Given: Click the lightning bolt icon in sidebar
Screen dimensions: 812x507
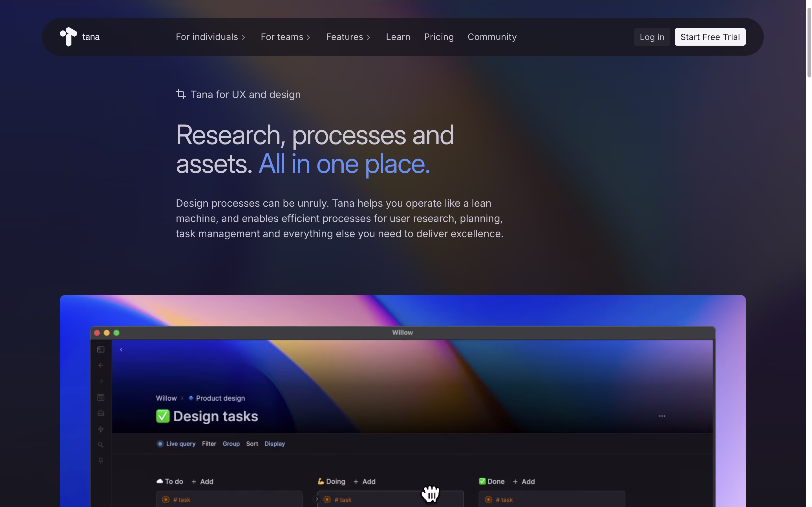Looking at the screenshot, I should pyautogui.click(x=101, y=429).
